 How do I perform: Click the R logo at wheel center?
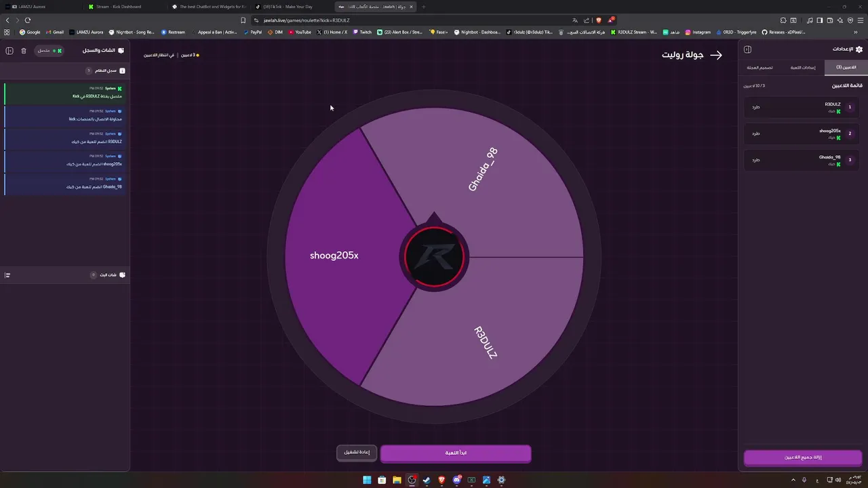[434, 258]
